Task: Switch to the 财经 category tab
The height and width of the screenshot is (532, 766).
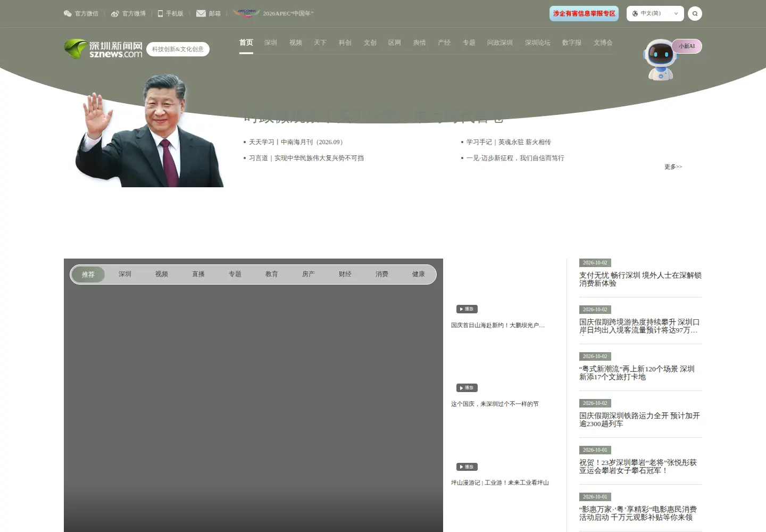Action: (x=345, y=274)
